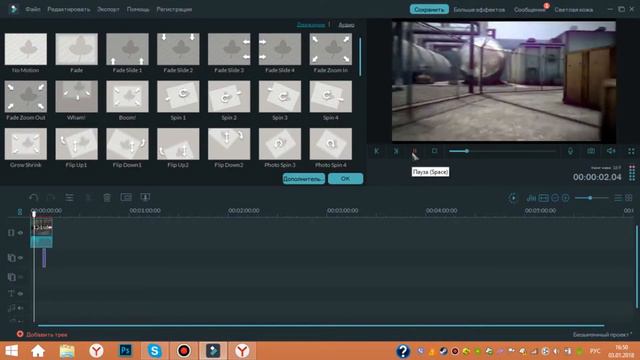Click the zoom-to-fit timeline icon

click(x=544, y=198)
